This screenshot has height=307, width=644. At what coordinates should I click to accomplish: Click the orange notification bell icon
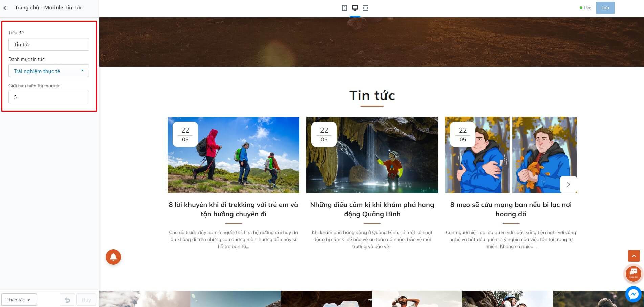click(113, 257)
